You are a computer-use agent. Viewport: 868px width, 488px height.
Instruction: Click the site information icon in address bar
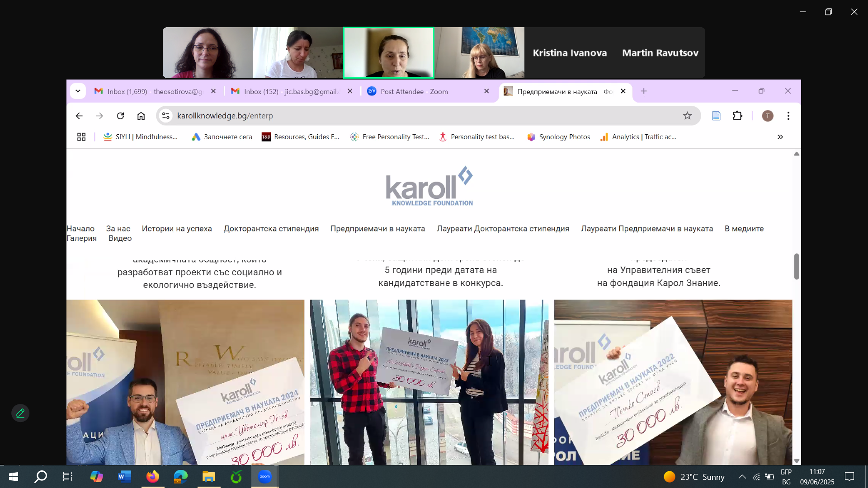click(166, 116)
